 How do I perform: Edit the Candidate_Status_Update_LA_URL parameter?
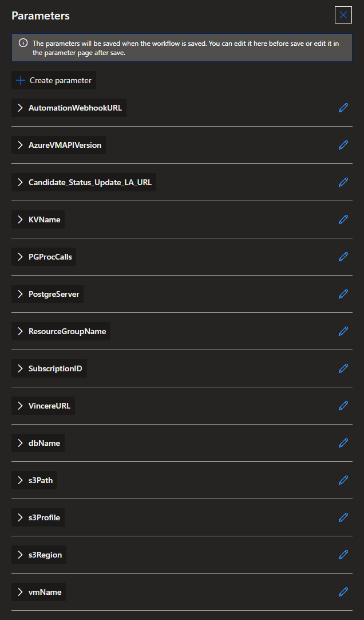[x=343, y=182]
